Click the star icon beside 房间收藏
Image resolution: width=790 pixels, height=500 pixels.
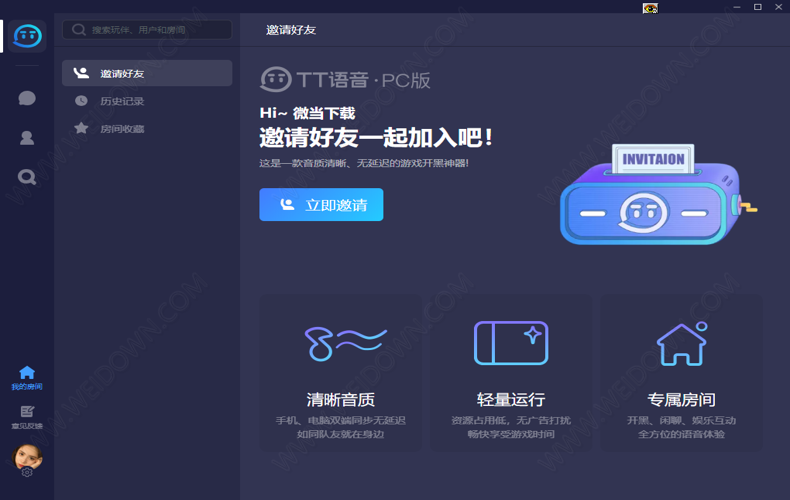(81, 128)
